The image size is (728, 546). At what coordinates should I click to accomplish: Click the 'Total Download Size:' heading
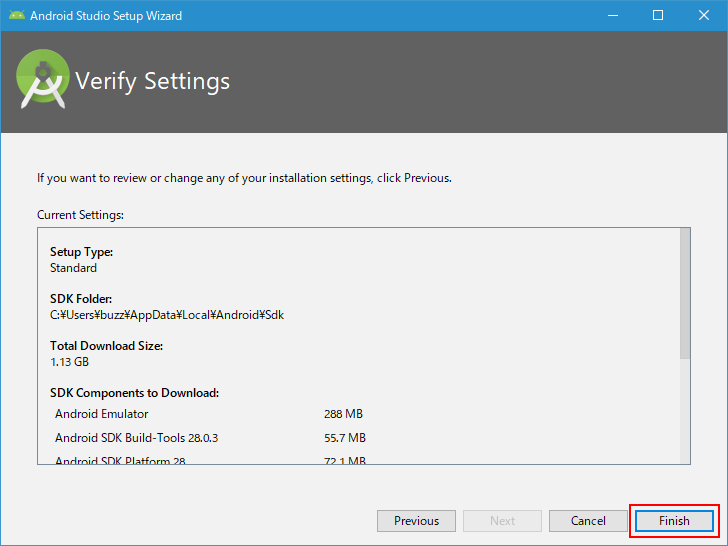(106, 346)
